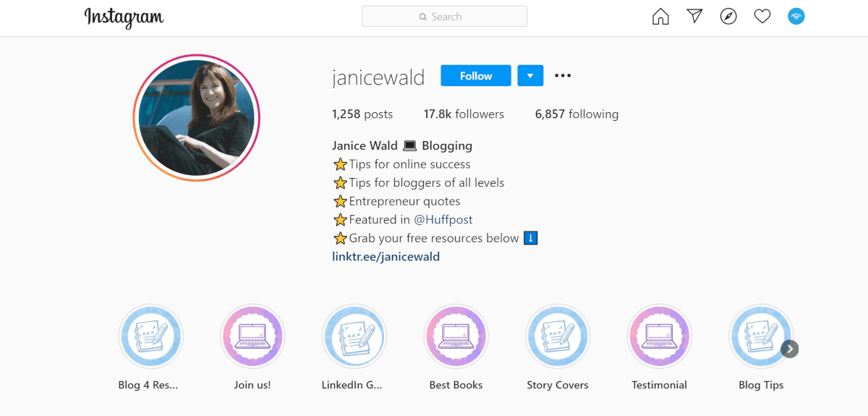Viewport: 868px width, 416px height.
Task: Open the Best Books highlight
Action: 456,336
